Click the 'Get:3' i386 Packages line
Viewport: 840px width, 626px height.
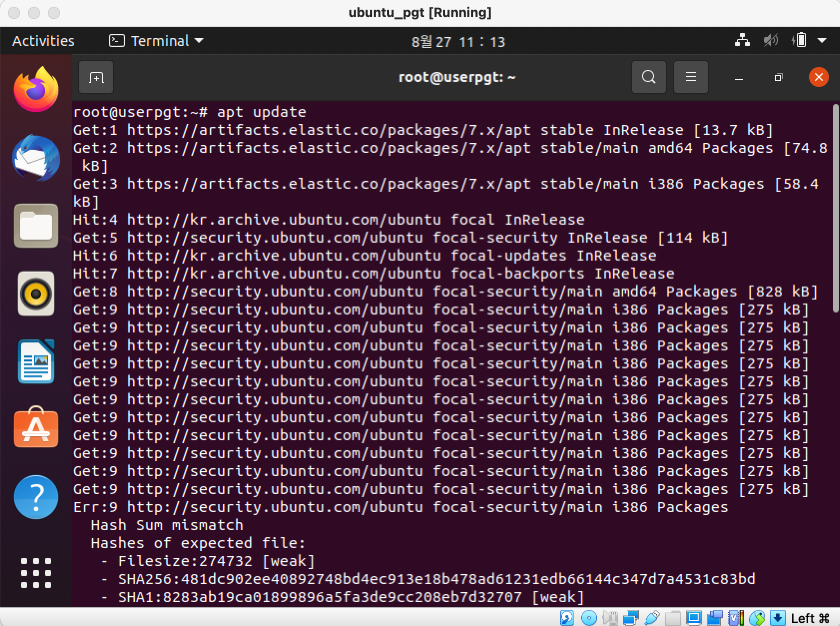click(x=445, y=193)
